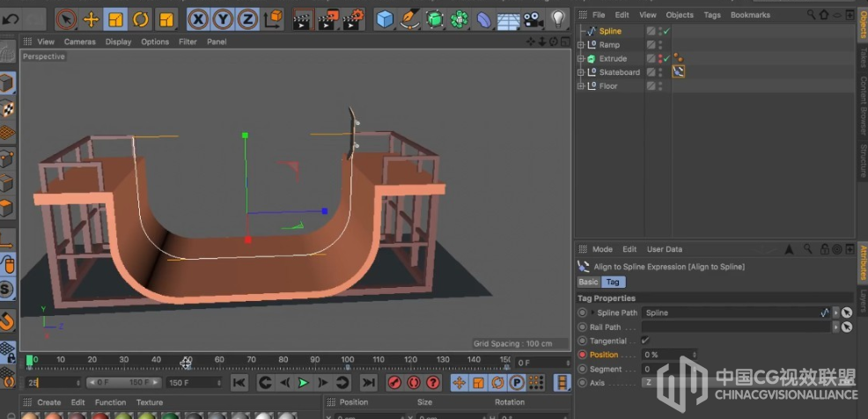Image resolution: width=868 pixels, height=419 pixels.
Task: Expand the Ramp object
Action: (x=581, y=45)
